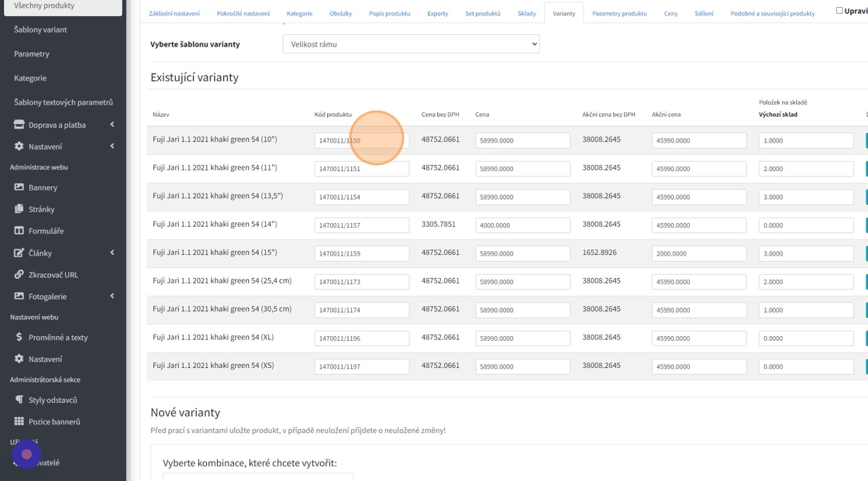868x481 pixels.
Task: Click the dollar icon for Proměnné a texty
Action: (19, 338)
